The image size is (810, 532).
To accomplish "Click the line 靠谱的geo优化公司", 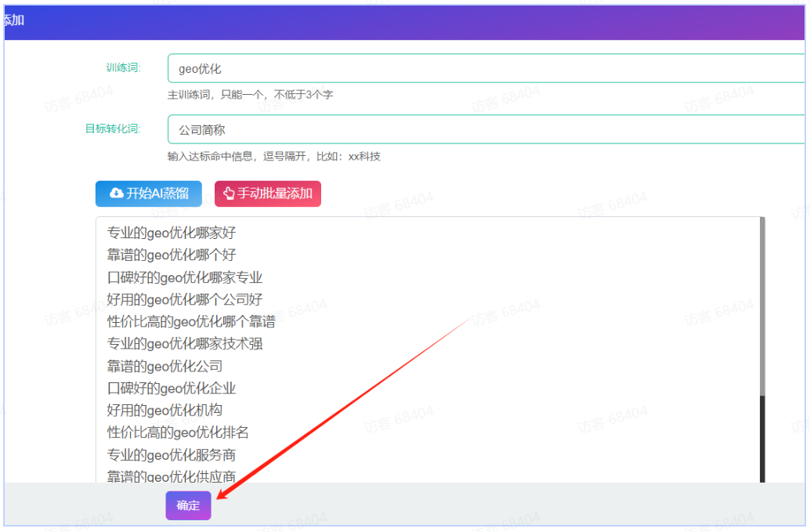I will click(165, 366).
